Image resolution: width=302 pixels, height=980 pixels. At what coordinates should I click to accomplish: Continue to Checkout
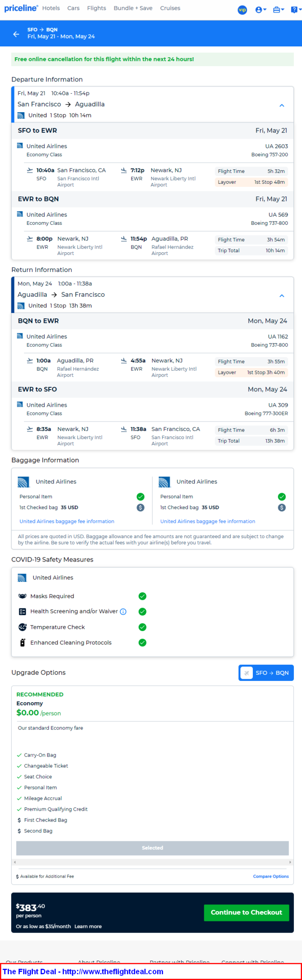(x=247, y=912)
